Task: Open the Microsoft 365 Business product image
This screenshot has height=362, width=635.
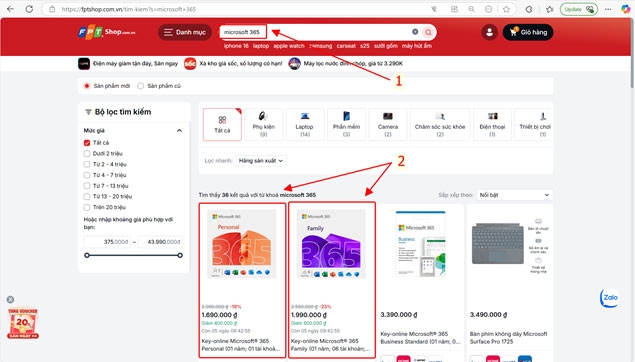Action: coord(420,244)
